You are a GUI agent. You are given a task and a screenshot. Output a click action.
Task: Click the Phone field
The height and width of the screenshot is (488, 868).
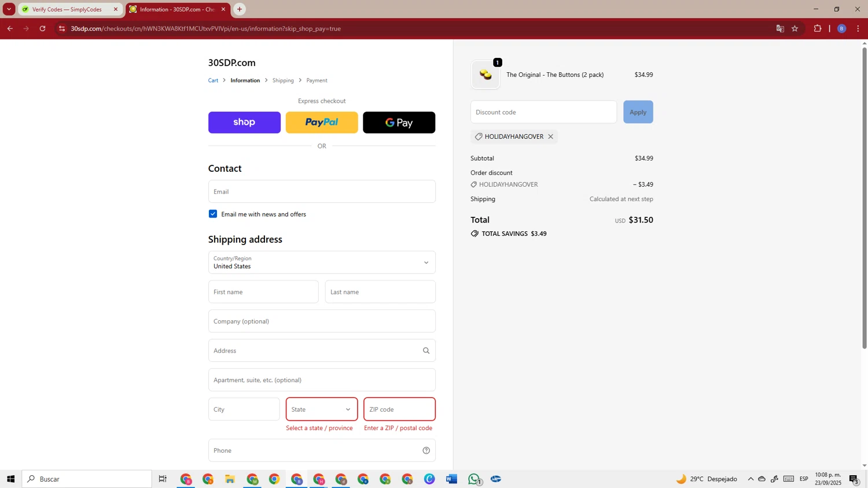coord(322,450)
